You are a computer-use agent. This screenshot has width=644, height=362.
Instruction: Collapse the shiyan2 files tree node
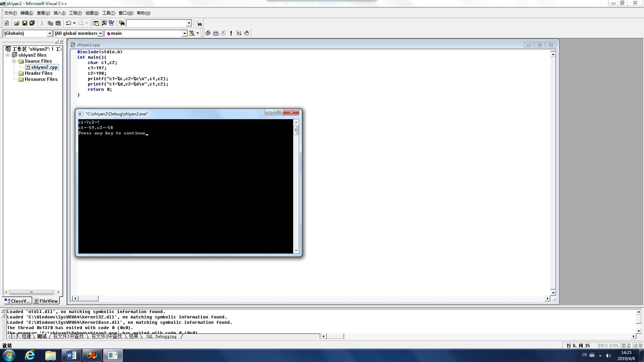click(x=8, y=55)
